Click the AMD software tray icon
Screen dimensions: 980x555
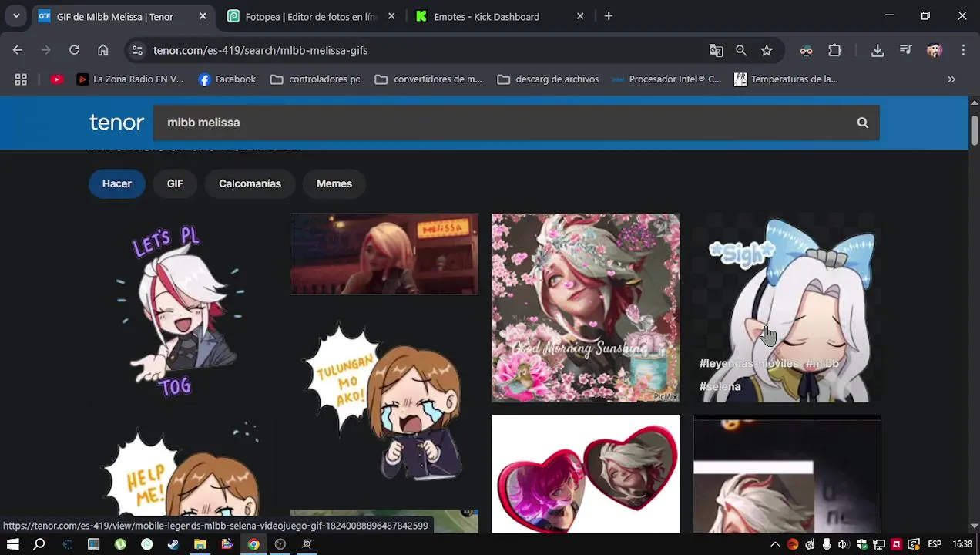[x=896, y=544]
